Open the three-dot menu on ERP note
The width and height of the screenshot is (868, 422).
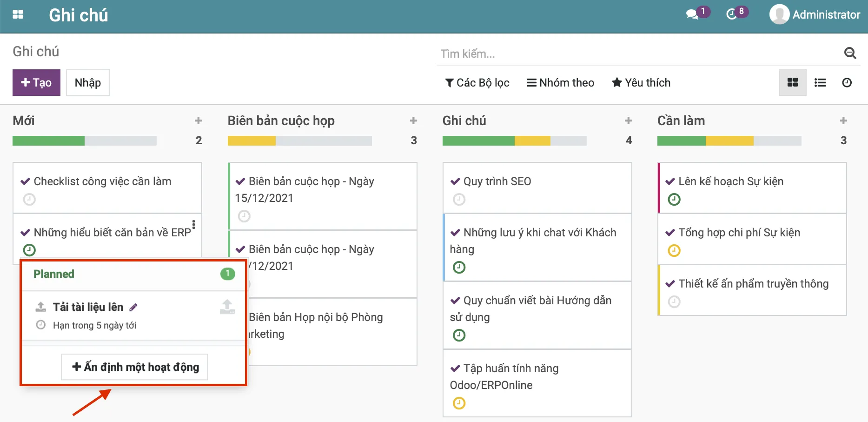point(193,225)
